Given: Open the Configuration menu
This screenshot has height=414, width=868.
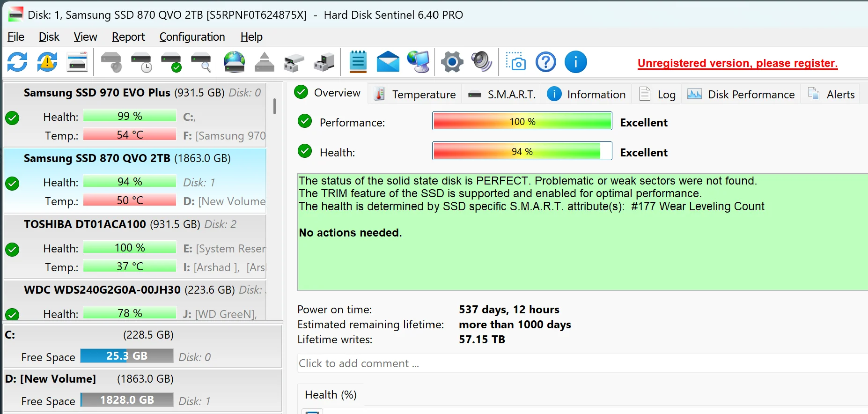Looking at the screenshot, I should tap(192, 37).
